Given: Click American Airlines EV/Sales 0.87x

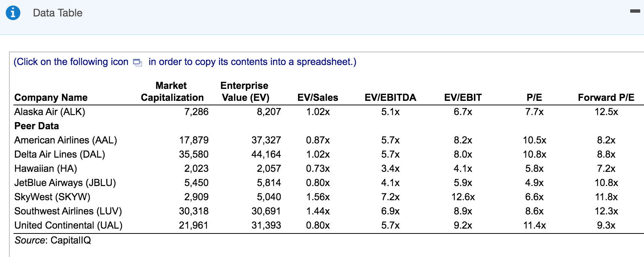Looking at the screenshot, I should click(318, 140).
